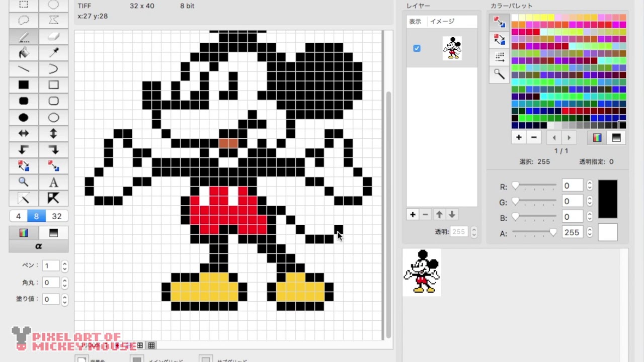Select the Mickey layer thumbnail
Viewport: 644px width, 362px height.
point(452,48)
